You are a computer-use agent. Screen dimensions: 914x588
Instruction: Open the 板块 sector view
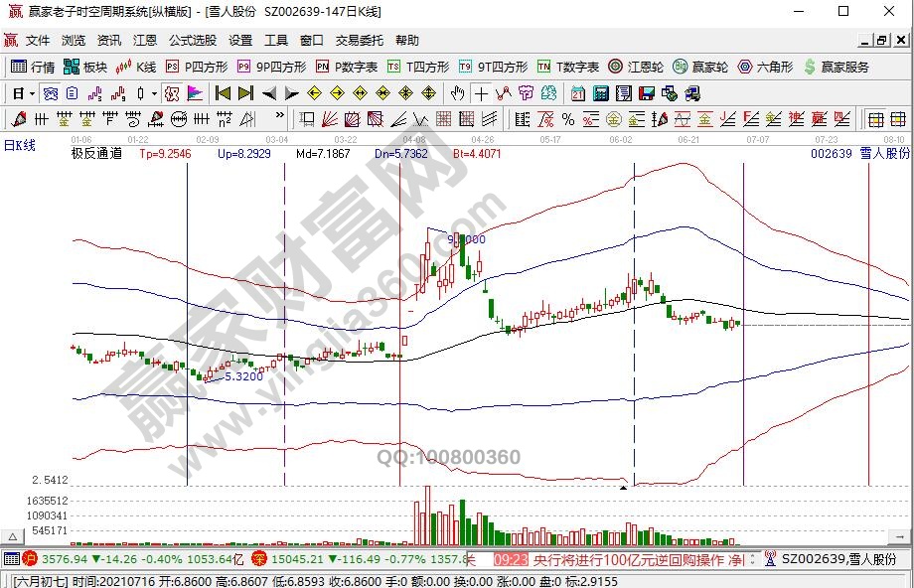tap(84, 67)
